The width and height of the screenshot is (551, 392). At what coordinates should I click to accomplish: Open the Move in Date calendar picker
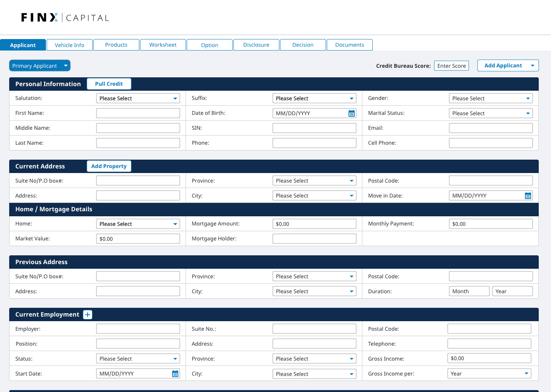(528, 196)
